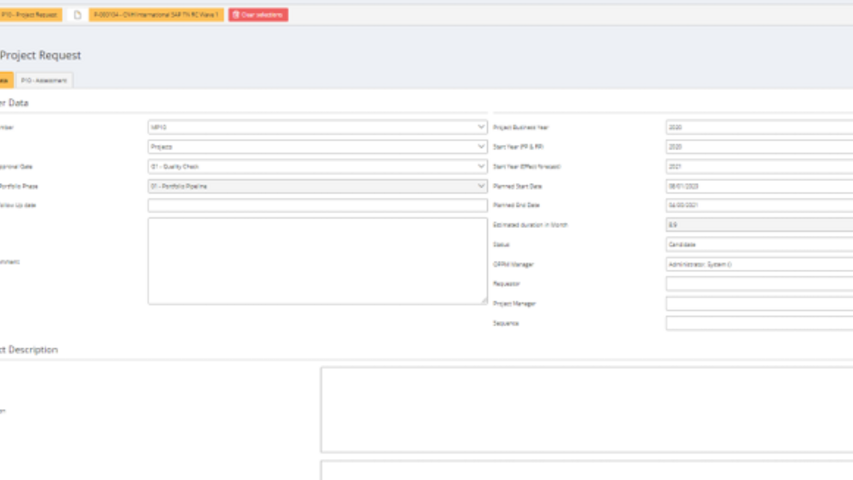Click the trash icon in Clear selections
Viewport: 853px width, 480px height.
pyautogui.click(x=236, y=15)
